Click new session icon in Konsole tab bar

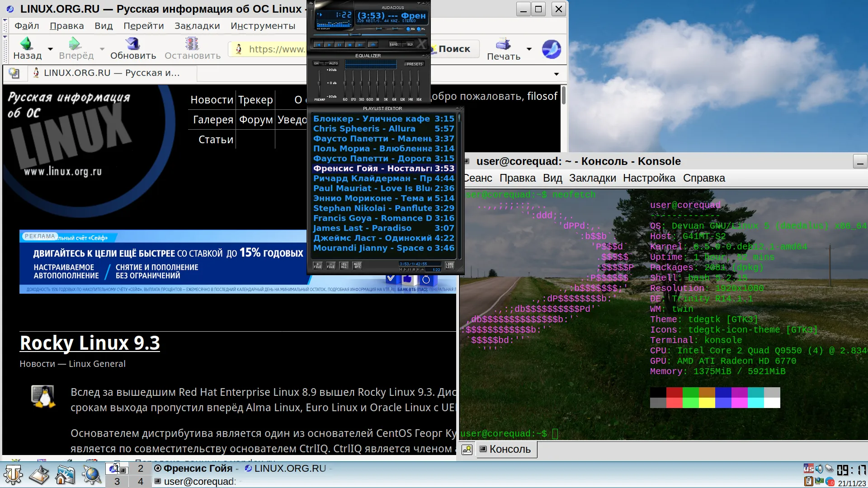[x=467, y=449]
